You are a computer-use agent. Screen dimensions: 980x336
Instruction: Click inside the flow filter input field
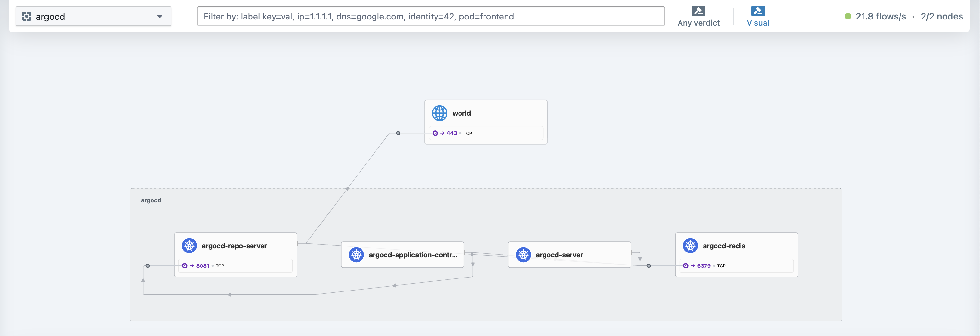430,16
